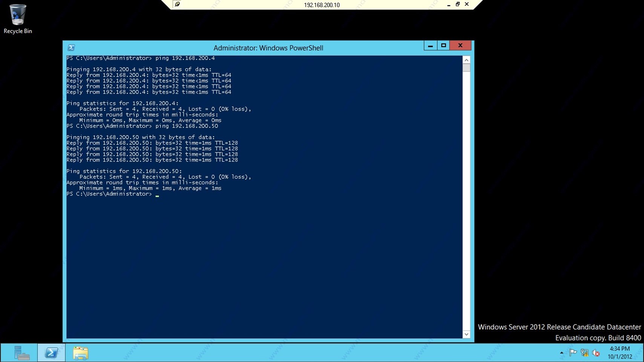This screenshot has height=362, width=644.
Task: Click the empty PowerShell prompt with cursor
Action: (113, 194)
